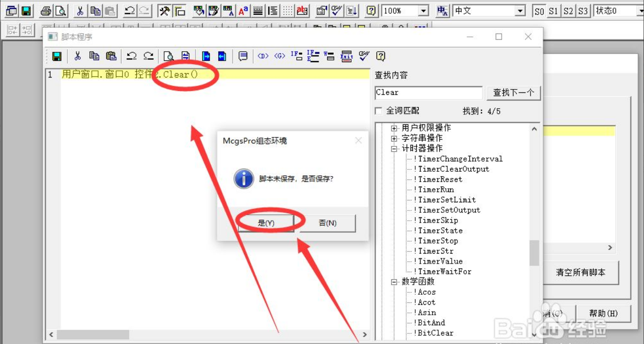Click 是(Y) to save the script
The height and width of the screenshot is (344, 644).
pyautogui.click(x=266, y=223)
